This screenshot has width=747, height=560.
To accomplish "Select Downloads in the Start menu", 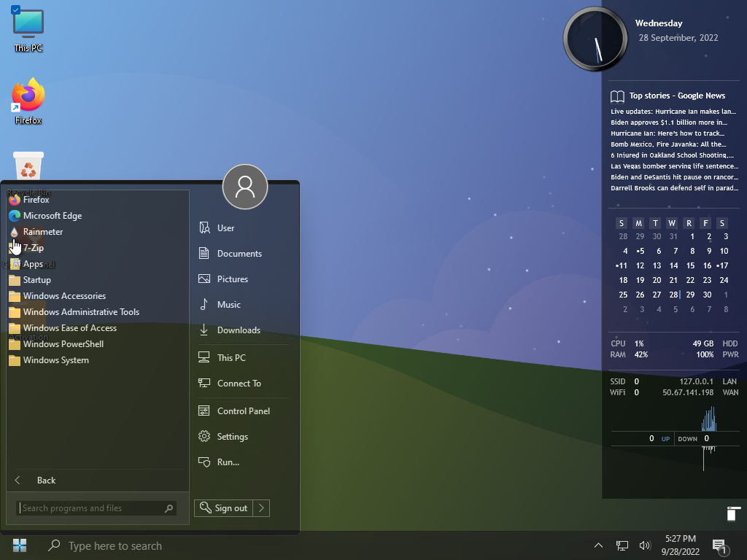I will click(x=239, y=330).
